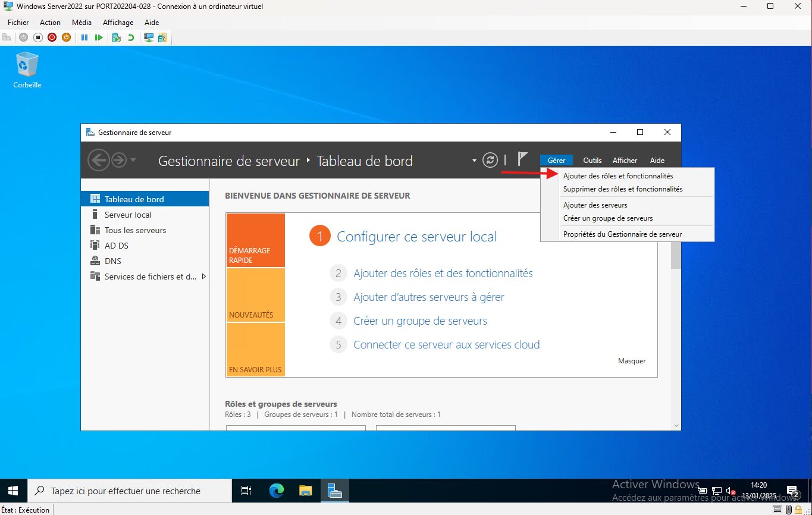Screen dimensions: 812x515
Task: Revert the VM with the green arrow icon
Action: (131, 37)
